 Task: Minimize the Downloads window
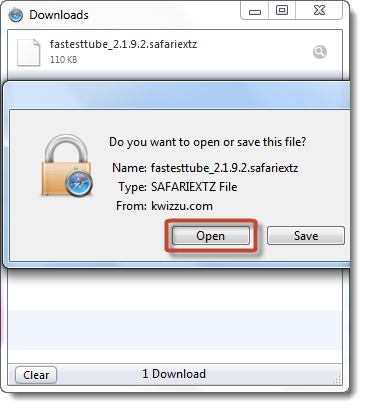[255, 11]
